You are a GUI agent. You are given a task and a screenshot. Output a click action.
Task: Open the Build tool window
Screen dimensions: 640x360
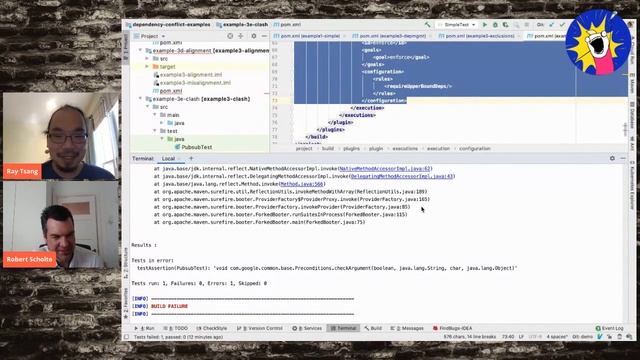(373, 328)
